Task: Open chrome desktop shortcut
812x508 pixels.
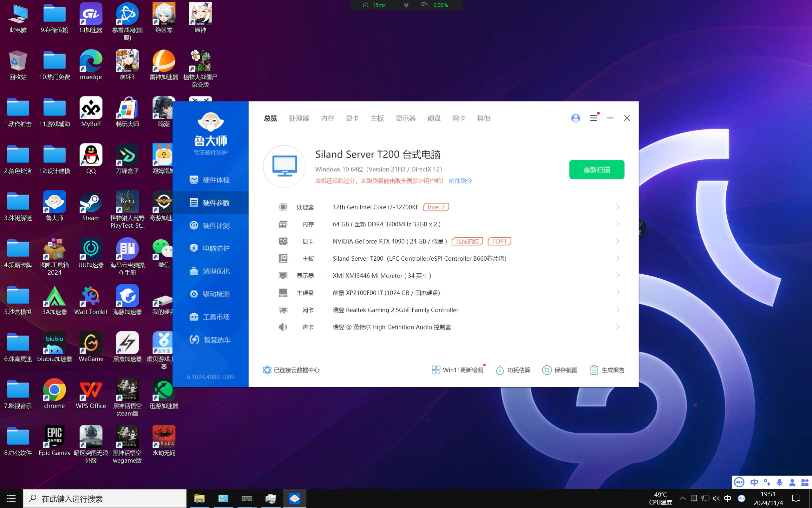Action: pyautogui.click(x=54, y=394)
